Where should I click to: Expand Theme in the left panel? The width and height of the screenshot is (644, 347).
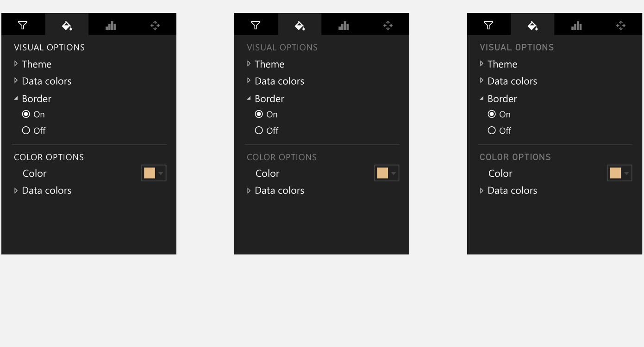16,64
